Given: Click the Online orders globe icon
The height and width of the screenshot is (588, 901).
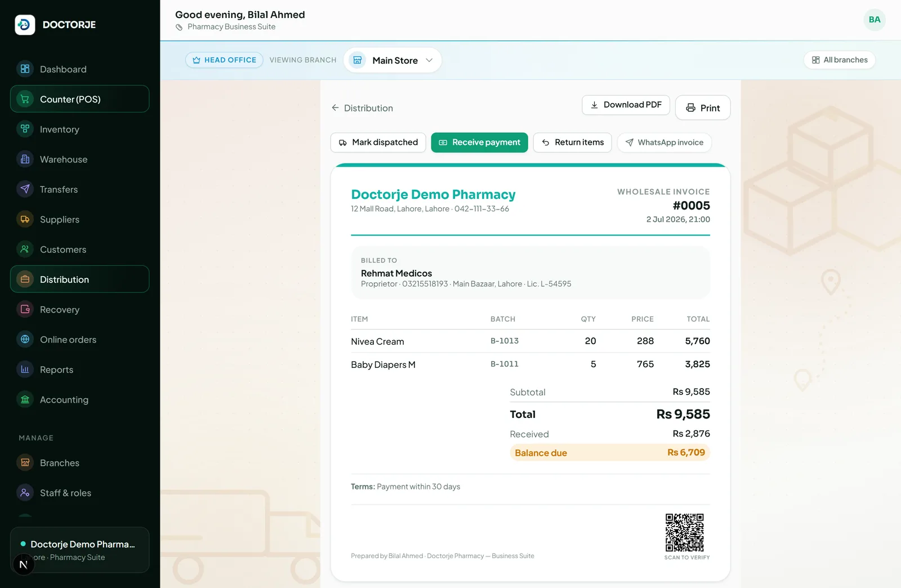Looking at the screenshot, I should tap(25, 340).
